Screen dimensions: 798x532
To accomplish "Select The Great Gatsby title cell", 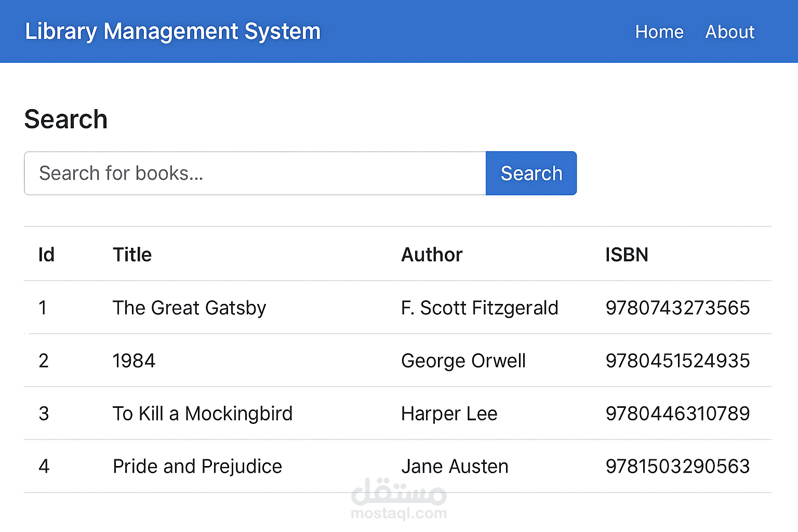I will tap(189, 308).
